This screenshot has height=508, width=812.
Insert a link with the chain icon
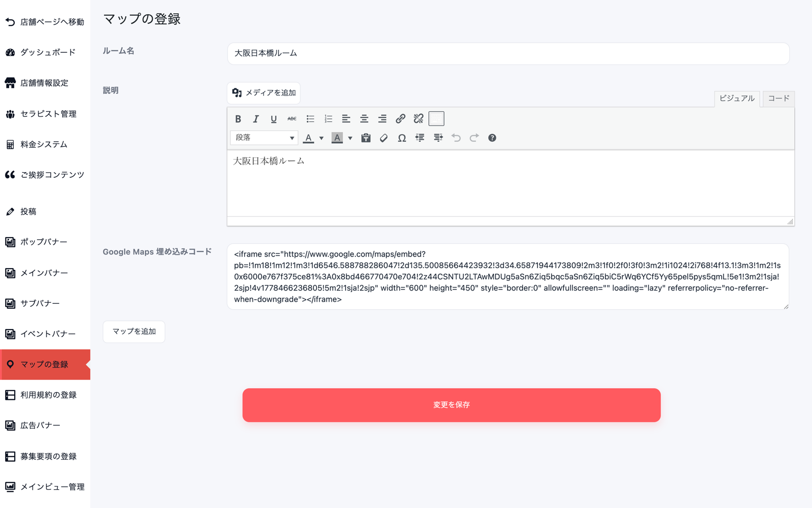tap(400, 119)
